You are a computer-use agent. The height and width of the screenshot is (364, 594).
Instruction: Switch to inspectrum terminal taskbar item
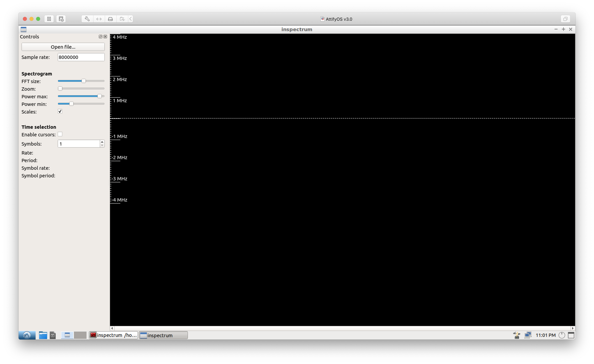113,335
